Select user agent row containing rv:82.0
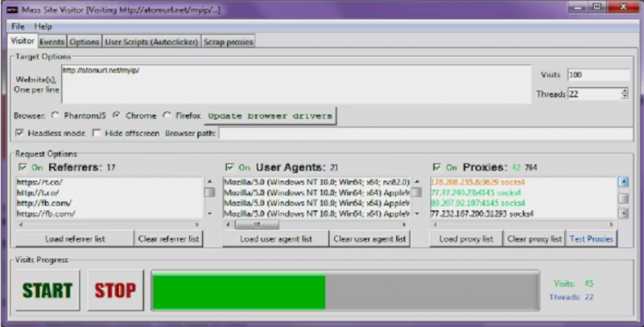This screenshot has height=327, width=644. click(x=316, y=182)
